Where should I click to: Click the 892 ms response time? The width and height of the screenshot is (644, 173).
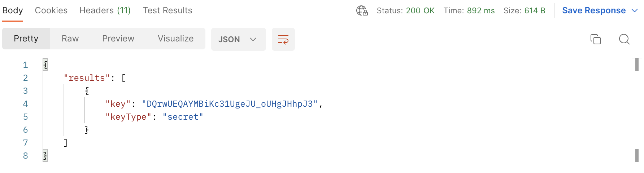[480, 10]
